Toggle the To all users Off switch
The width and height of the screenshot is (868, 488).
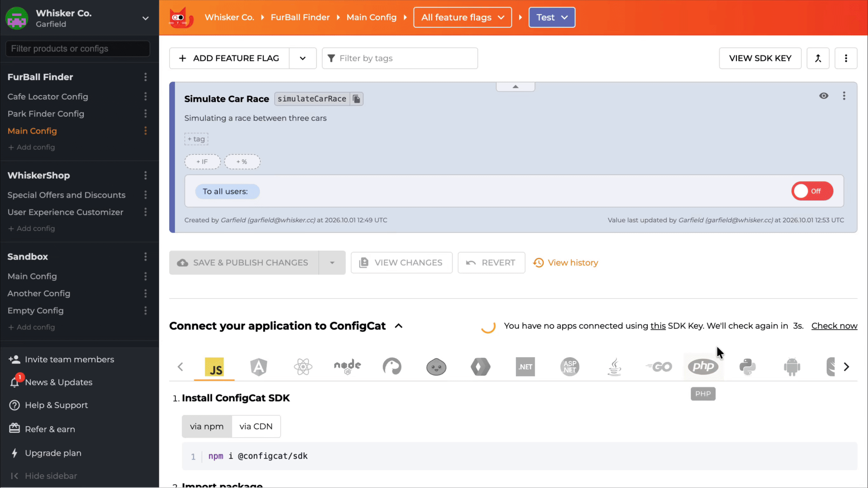click(x=812, y=191)
